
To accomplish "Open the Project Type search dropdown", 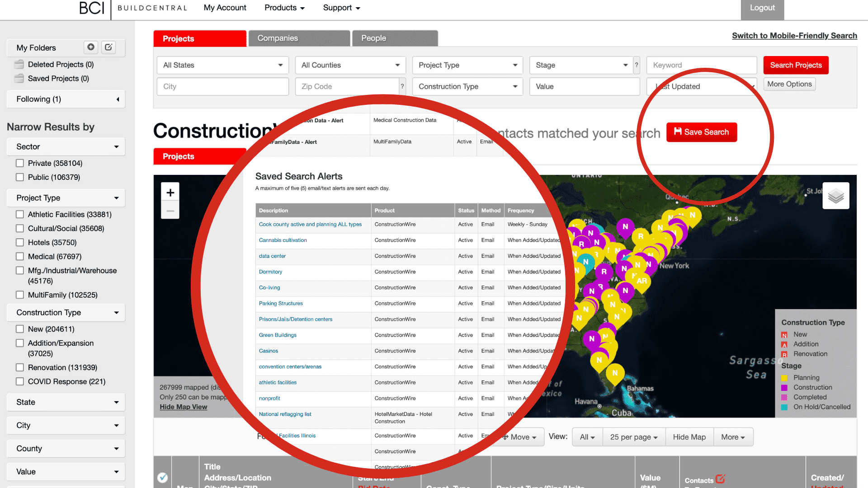I will pyautogui.click(x=467, y=65).
